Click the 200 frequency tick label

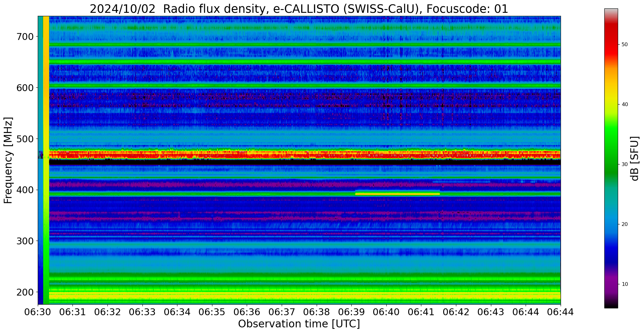[x=25, y=292]
